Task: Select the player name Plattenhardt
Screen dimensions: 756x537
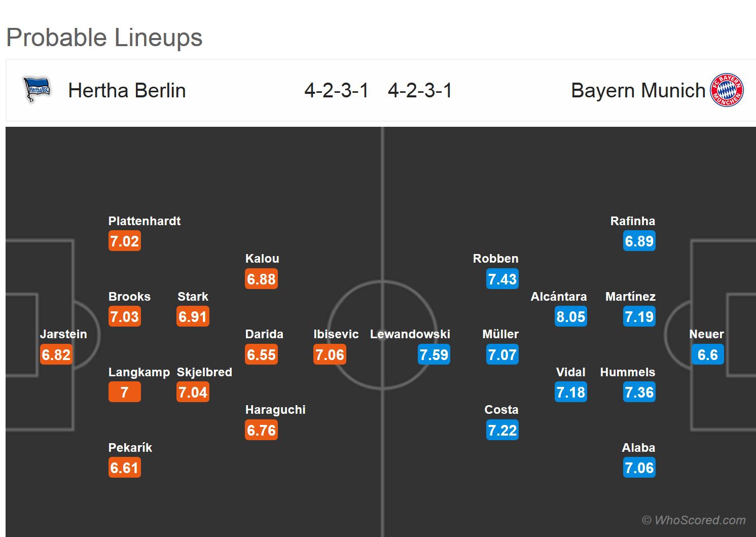Action: 145,221
